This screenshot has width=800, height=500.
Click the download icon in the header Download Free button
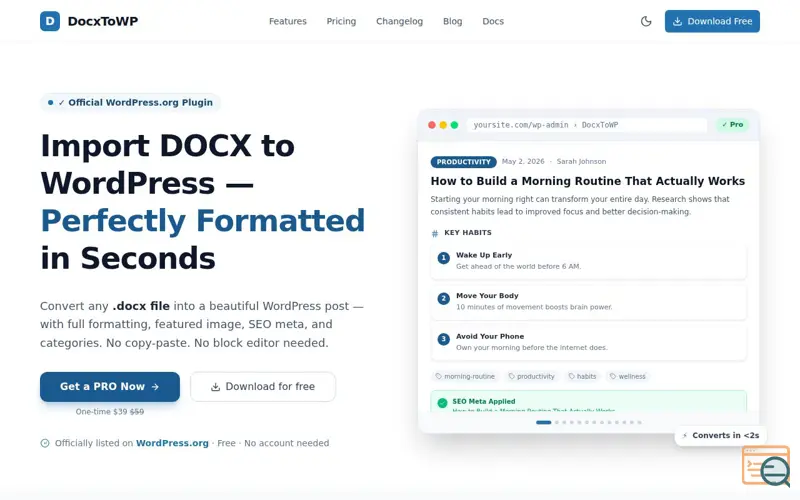pyautogui.click(x=677, y=21)
